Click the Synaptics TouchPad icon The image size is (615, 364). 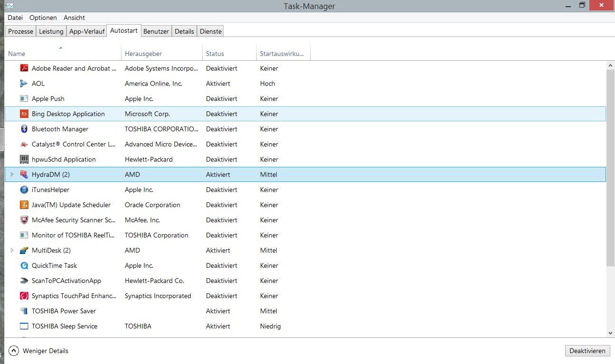click(24, 296)
